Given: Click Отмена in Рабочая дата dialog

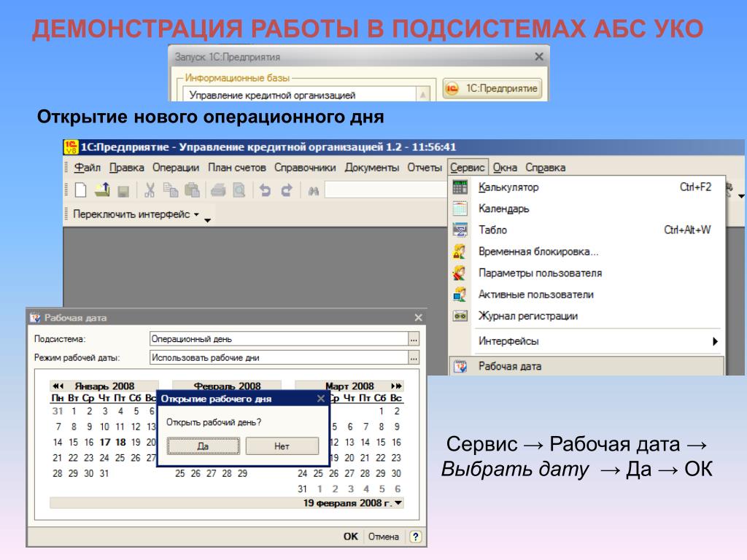Looking at the screenshot, I should (x=384, y=537).
